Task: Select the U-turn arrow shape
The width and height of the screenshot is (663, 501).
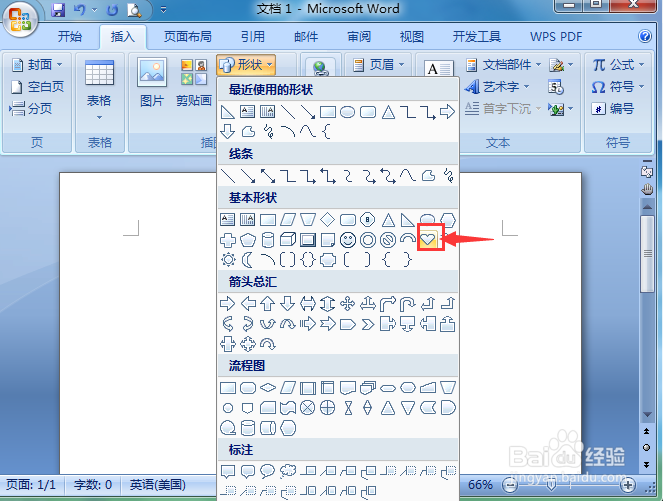Action: (408, 304)
